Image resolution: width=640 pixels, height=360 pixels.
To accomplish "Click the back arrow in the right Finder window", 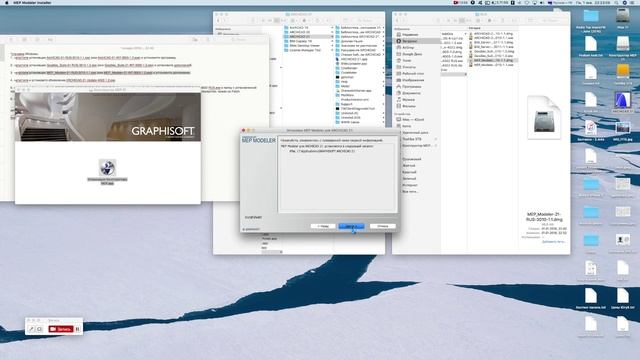I will (398, 20).
